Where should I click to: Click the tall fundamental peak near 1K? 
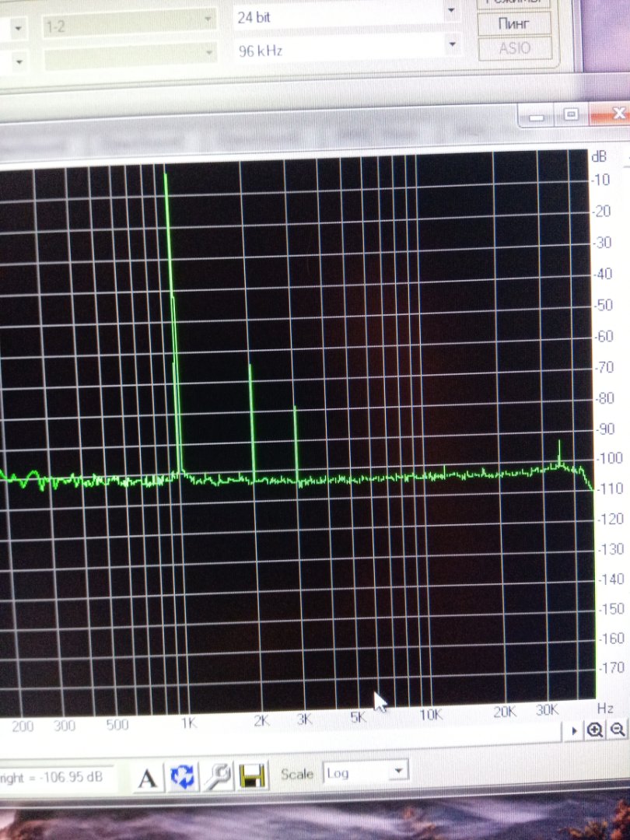[166, 233]
